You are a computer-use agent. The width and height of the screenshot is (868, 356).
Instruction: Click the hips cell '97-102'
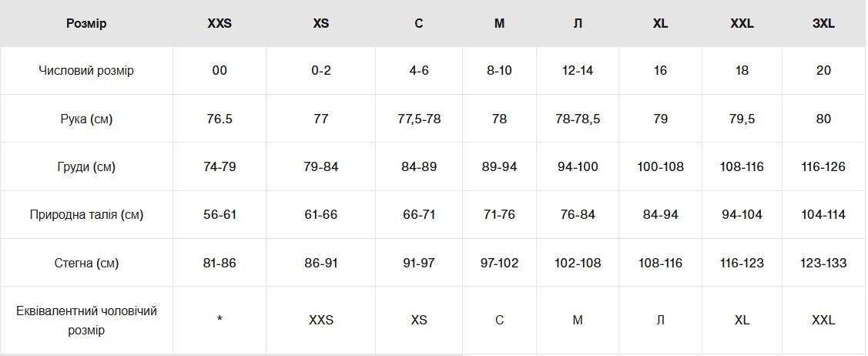[x=499, y=263]
